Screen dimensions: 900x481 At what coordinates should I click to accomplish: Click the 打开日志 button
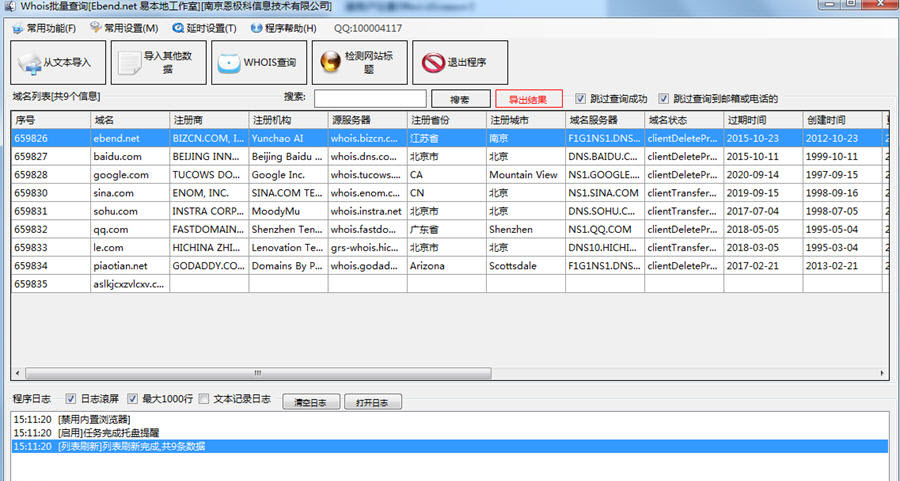coord(373,402)
